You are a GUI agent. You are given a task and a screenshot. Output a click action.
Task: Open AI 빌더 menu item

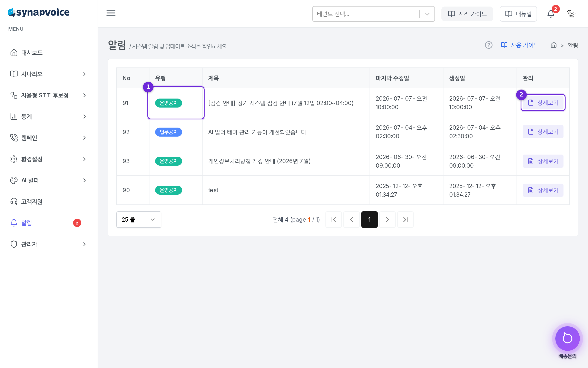49,180
